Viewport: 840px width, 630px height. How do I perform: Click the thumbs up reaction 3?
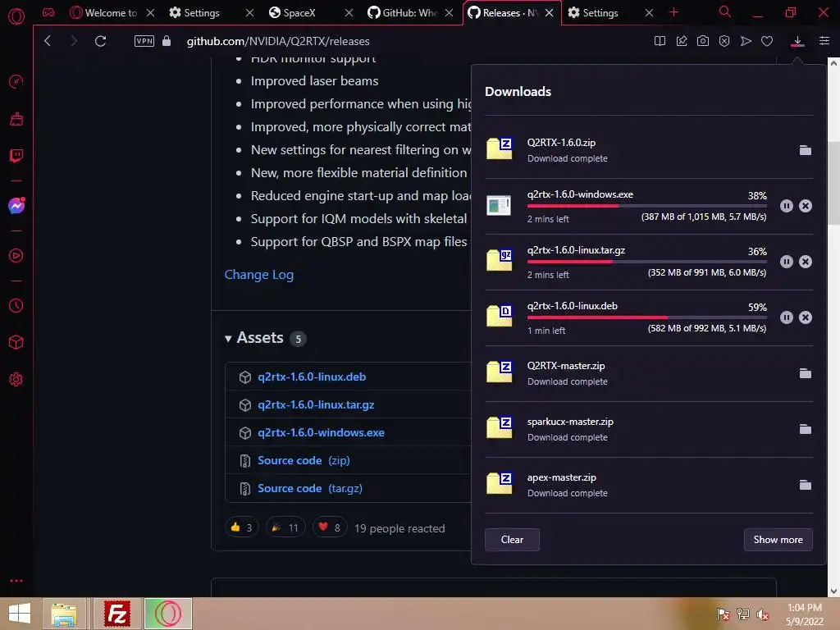click(x=242, y=527)
